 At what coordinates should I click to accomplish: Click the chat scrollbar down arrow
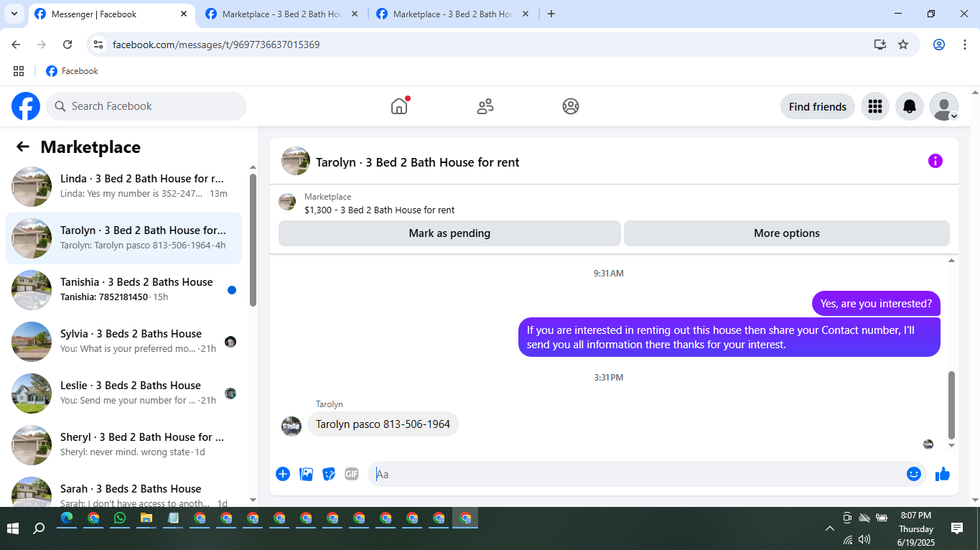[952, 445]
